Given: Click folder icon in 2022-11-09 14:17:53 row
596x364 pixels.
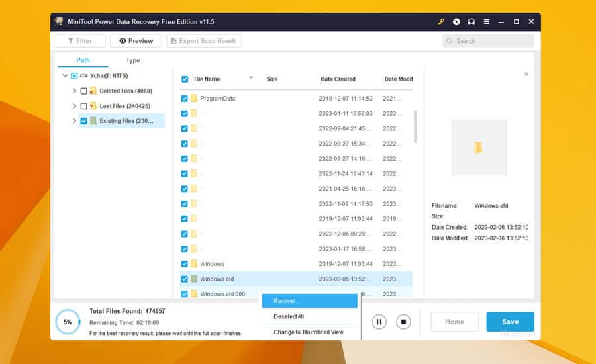Looking at the screenshot, I should coord(194,204).
